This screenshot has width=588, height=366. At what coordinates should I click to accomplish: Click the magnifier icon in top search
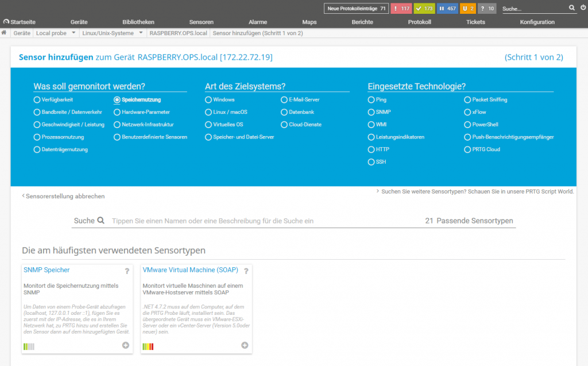pyautogui.click(x=571, y=8)
